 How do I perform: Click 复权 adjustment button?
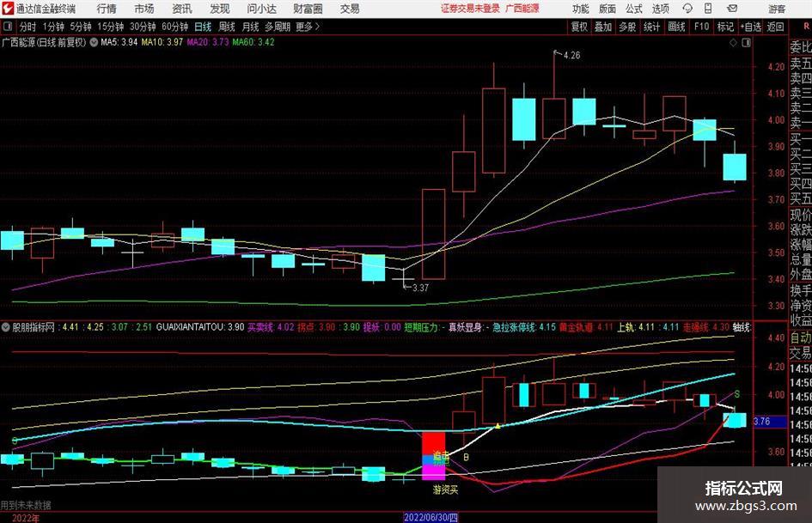[x=579, y=27]
